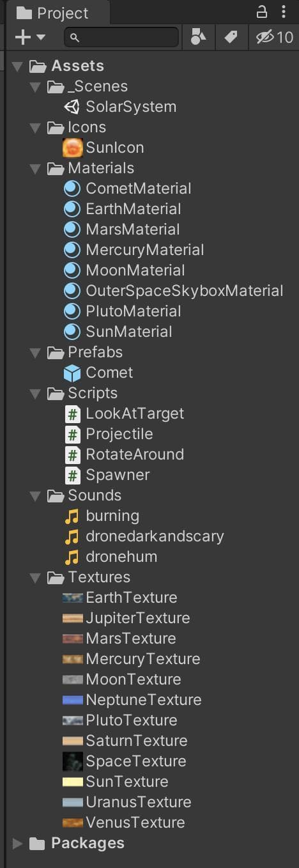The height and width of the screenshot is (868, 299).
Task: Select the SunIcon thumbnail
Action: coord(72,148)
